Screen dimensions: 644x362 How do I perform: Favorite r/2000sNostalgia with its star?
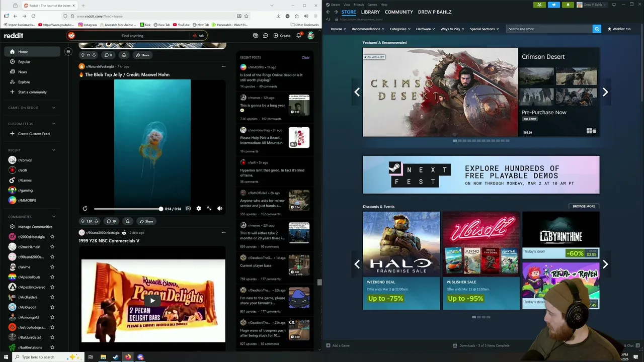pos(52,237)
